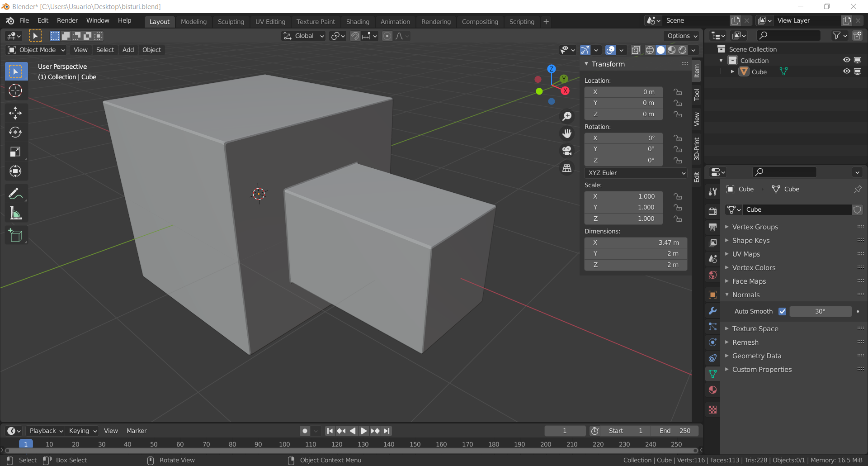This screenshot has width=868, height=466.
Task: Select the Move tool
Action: pyautogui.click(x=16, y=113)
